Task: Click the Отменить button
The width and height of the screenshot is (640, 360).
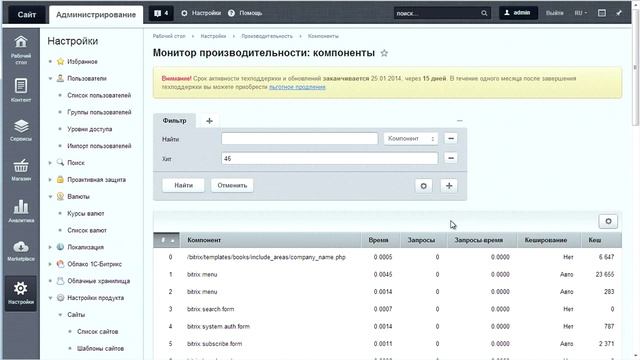Action: 232,185
